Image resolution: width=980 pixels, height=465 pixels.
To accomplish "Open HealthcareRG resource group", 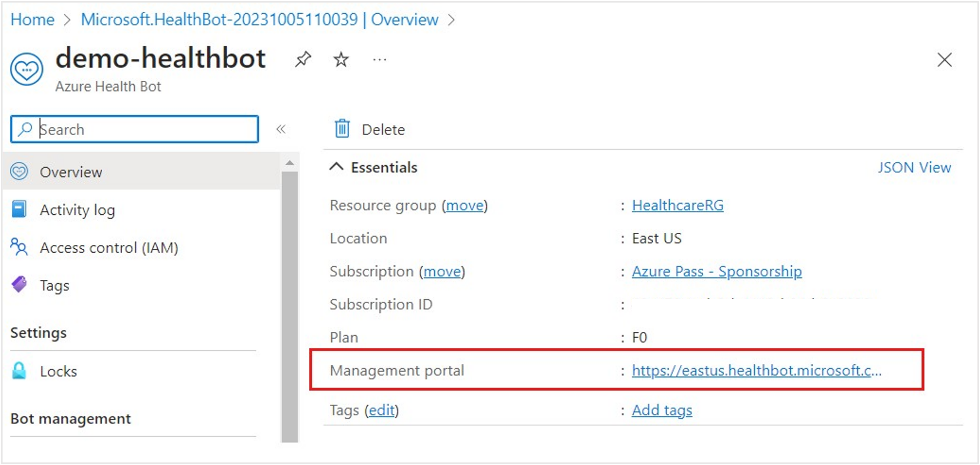I will click(677, 205).
